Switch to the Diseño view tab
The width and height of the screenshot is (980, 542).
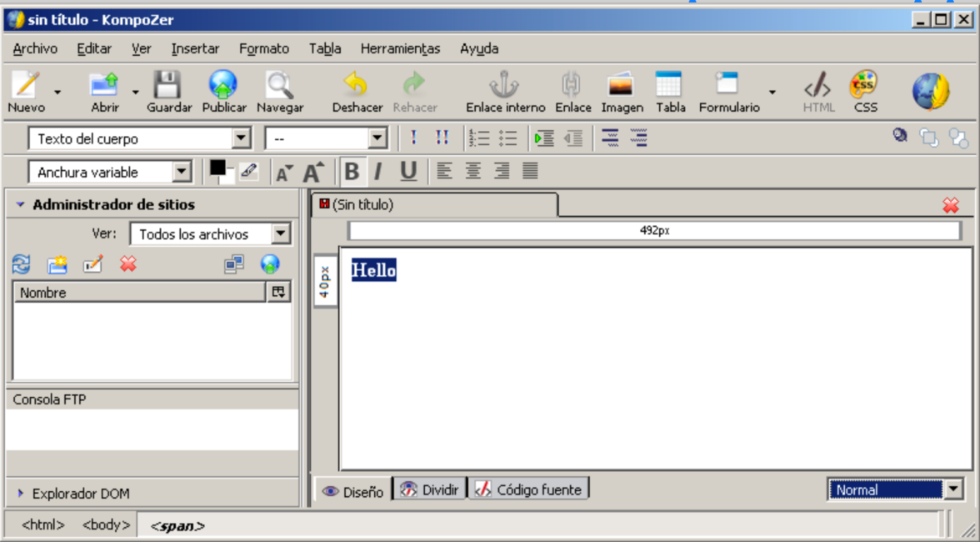coord(353,491)
